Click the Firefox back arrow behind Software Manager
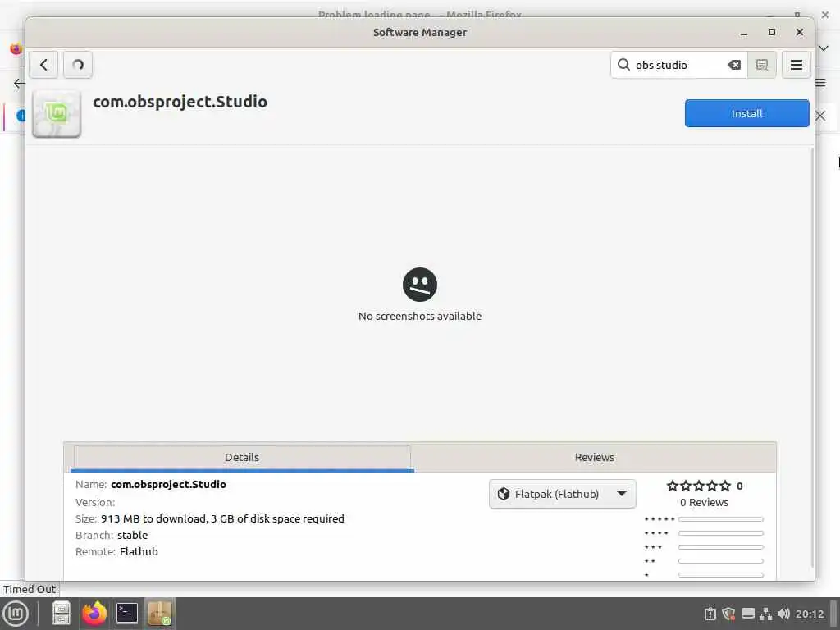Viewport: 840px width, 630px height. pyautogui.click(x=19, y=83)
